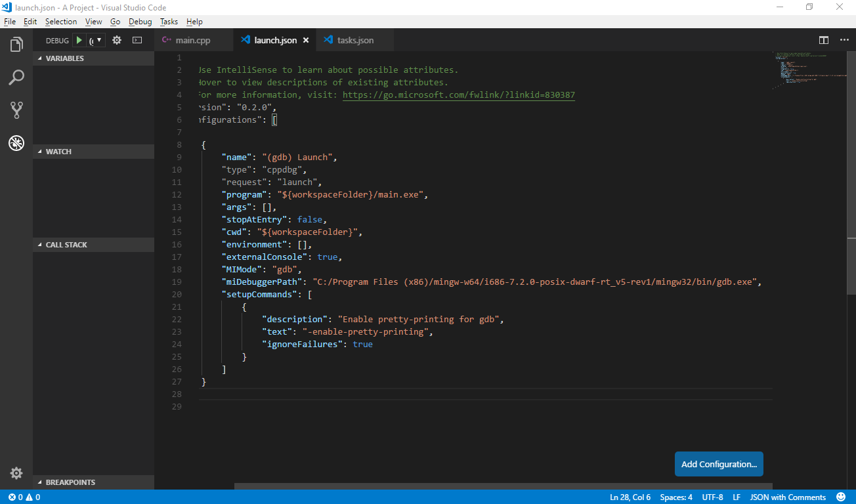856x504 pixels.
Task: Open the Debug menu
Action: click(x=140, y=22)
